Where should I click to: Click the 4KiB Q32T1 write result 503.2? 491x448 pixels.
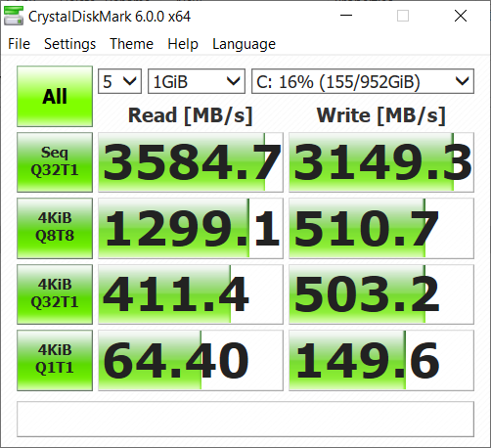click(381, 294)
